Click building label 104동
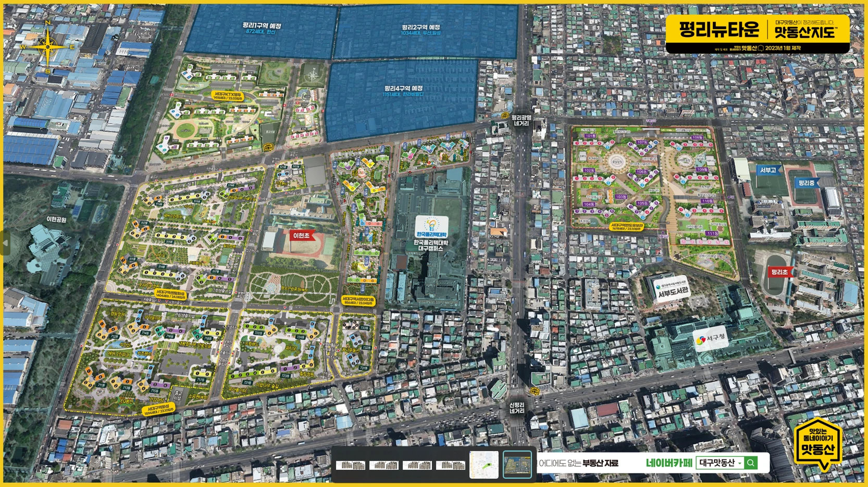 [589, 204]
